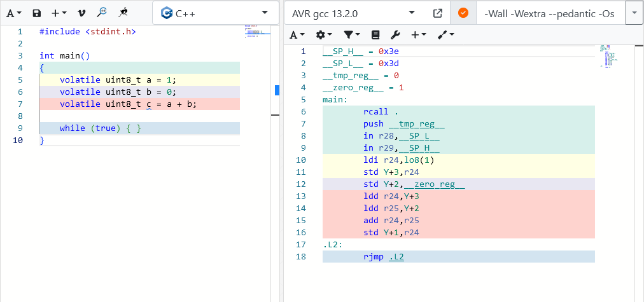Open source in CppInsights
The height and width of the screenshot is (302, 644).
(x=102, y=13)
